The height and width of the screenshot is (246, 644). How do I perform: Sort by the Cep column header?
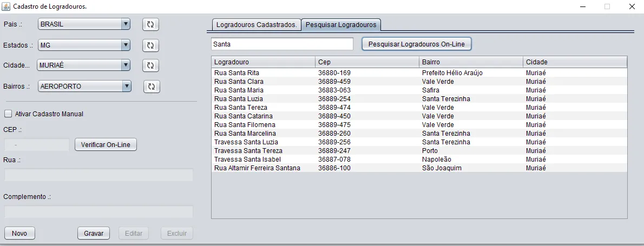click(367, 62)
